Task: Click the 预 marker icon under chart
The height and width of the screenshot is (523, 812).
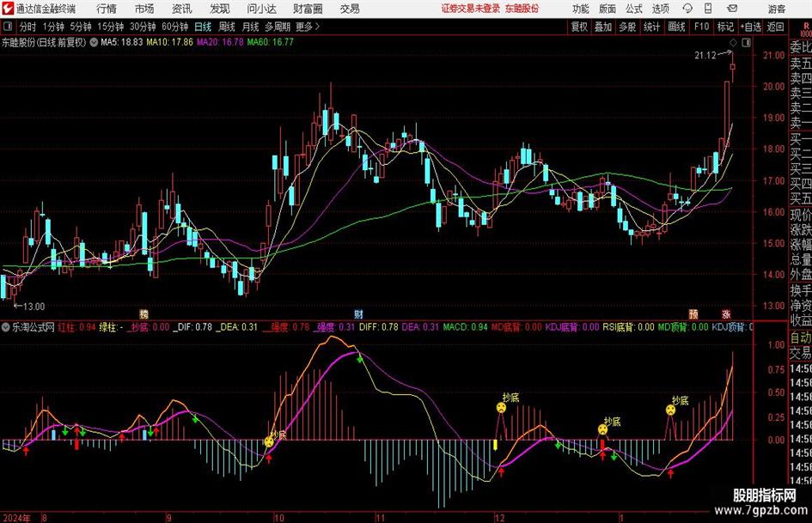Action: (x=693, y=313)
